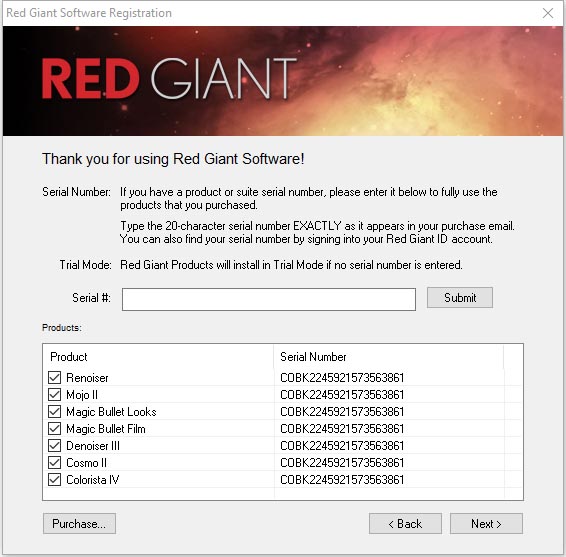Select the Cosmo II product name
This screenshot has width=566, height=557.
86,463
